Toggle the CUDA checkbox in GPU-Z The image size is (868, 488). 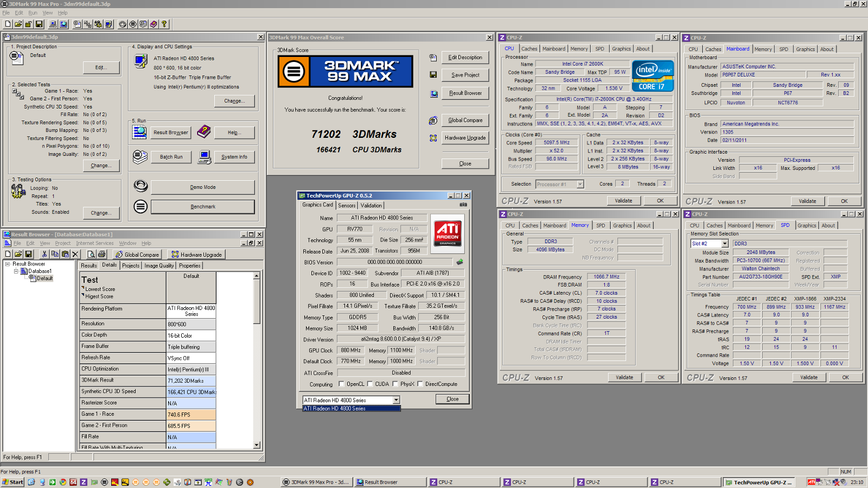(x=370, y=384)
